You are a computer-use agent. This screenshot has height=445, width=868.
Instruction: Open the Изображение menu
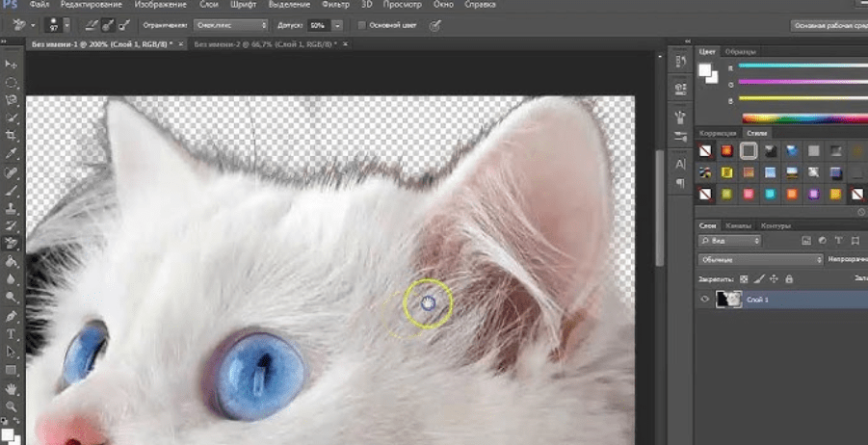(161, 5)
